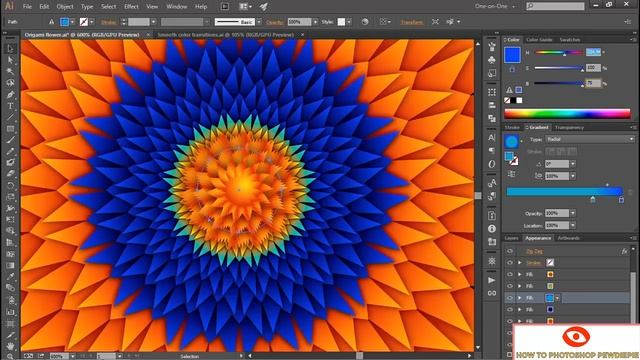Image resolution: width=640 pixels, height=360 pixels.
Task: Click the Add New Effect fx icon
Action: coord(624,251)
